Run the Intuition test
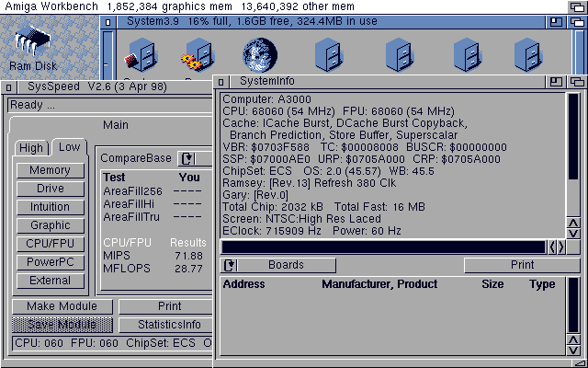 51,207
